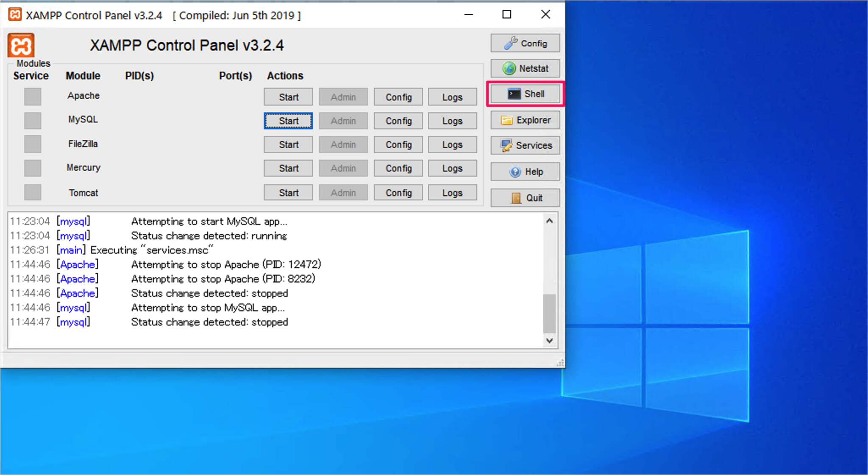
Task: Toggle the Tomcat service checkbox
Action: pyautogui.click(x=33, y=192)
